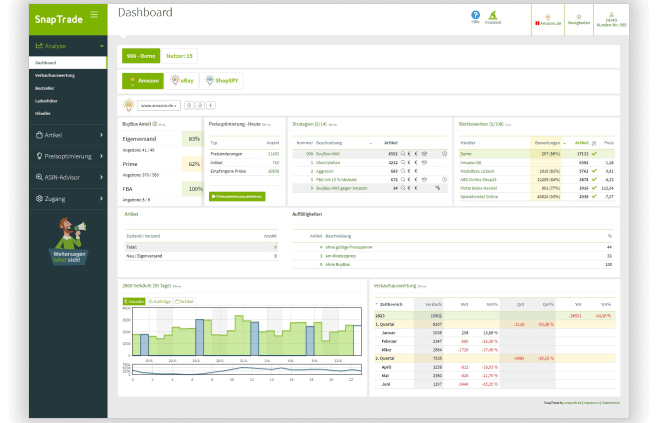Viewport: 658px width, 423px height.
Task: Click the info icon beside BuyBox Anteil title
Action: (155, 124)
